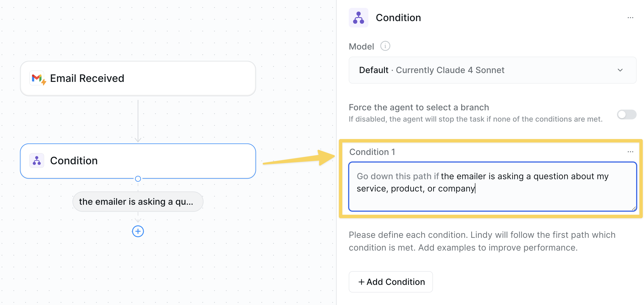Open the Condition node on the canvas
The width and height of the screenshot is (644, 305).
138,161
